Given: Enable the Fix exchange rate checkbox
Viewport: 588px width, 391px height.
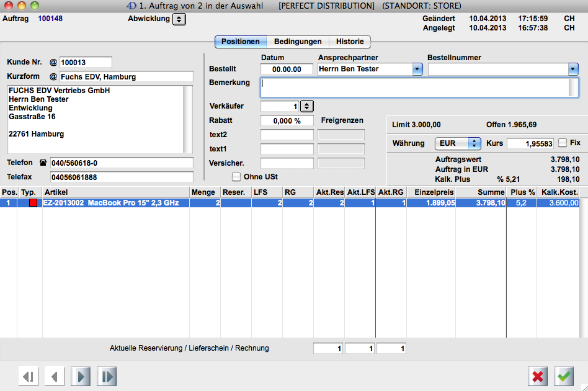Looking at the screenshot, I should point(562,143).
